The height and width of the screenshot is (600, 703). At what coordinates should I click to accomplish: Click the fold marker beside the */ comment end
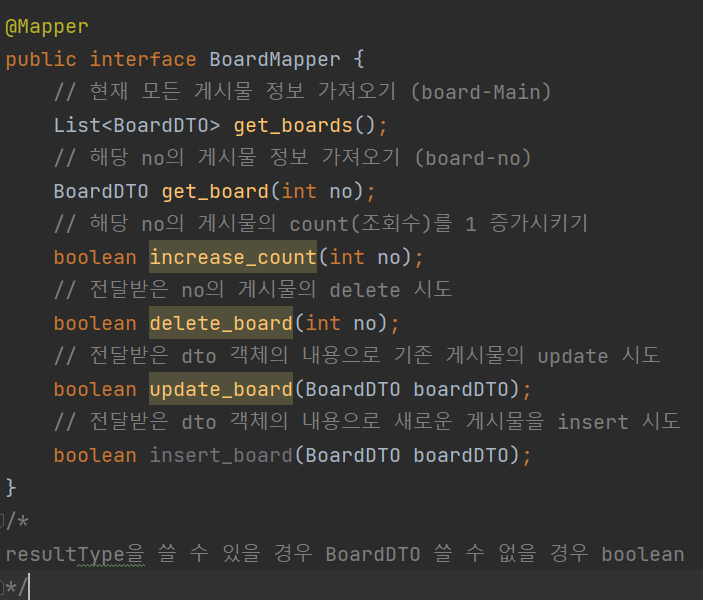(2, 587)
